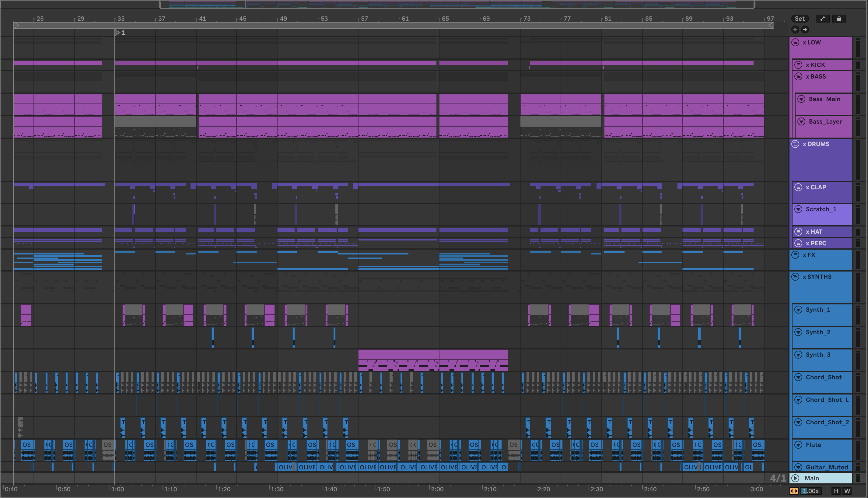
Task: Click the Scratch_1 track fold arrow
Action: coord(798,209)
